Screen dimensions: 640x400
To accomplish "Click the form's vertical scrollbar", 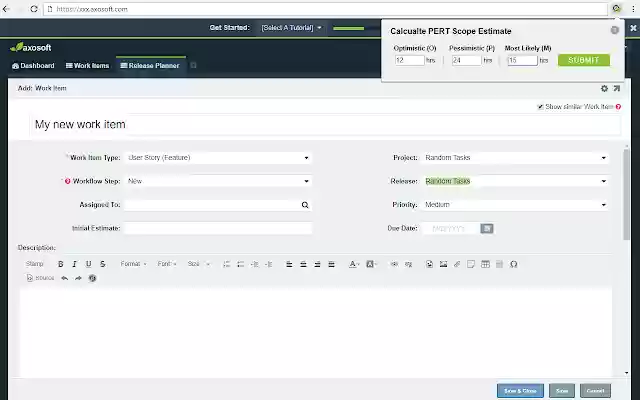I will tap(627, 195).
